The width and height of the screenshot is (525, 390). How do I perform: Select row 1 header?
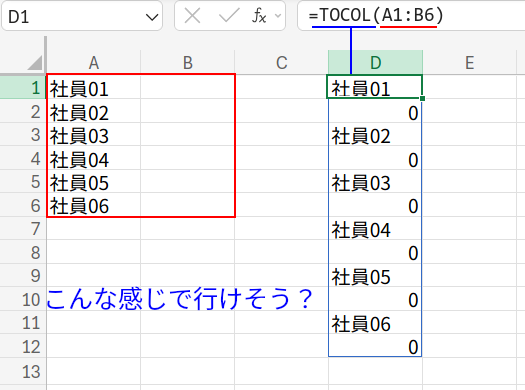pyautogui.click(x=23, y=87)
